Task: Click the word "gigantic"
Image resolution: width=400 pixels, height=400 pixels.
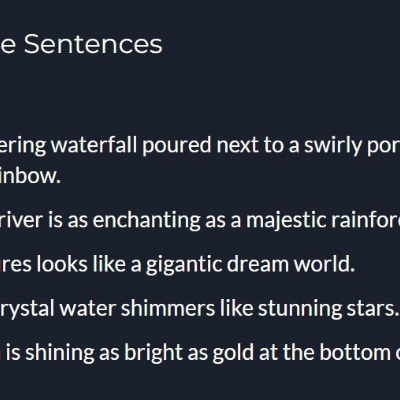Action: (184, 266)
